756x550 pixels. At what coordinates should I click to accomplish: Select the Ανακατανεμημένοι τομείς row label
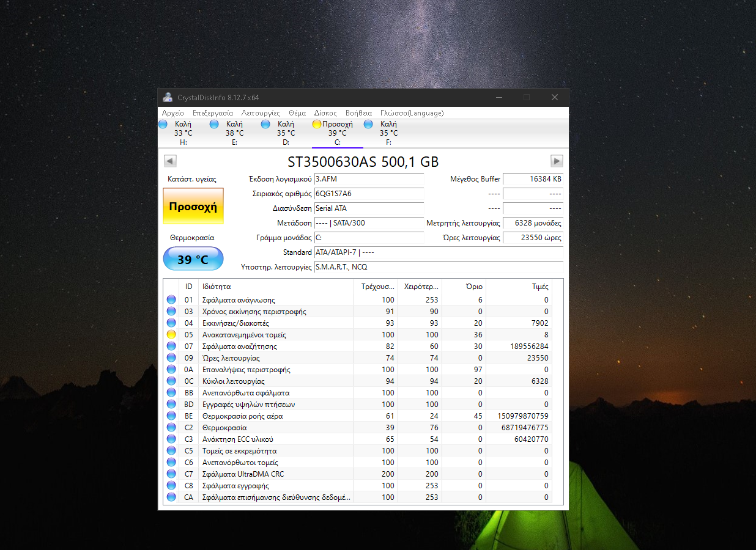pos(244,335)
